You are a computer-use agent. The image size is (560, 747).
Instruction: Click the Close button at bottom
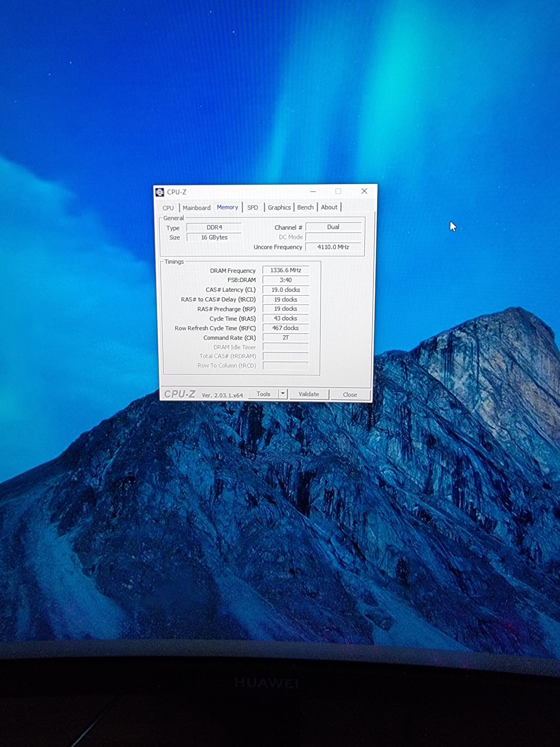click(x=350, y=394)
